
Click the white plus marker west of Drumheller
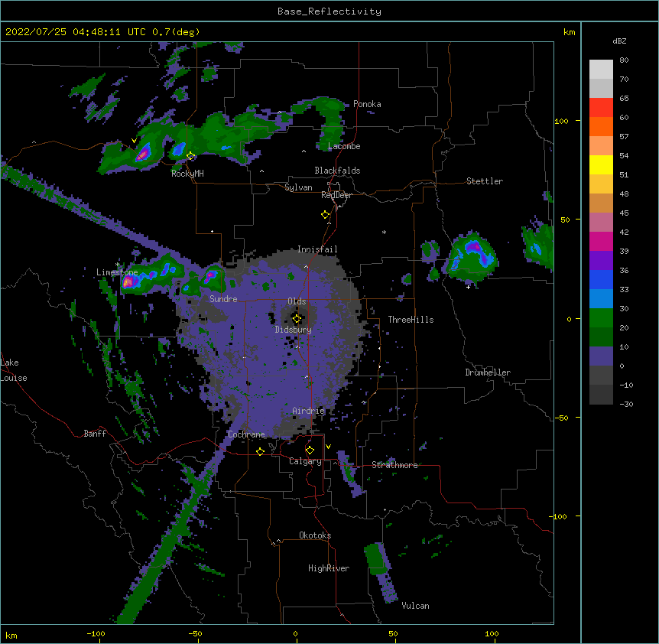pyautogui.click(x=468, y=287)
